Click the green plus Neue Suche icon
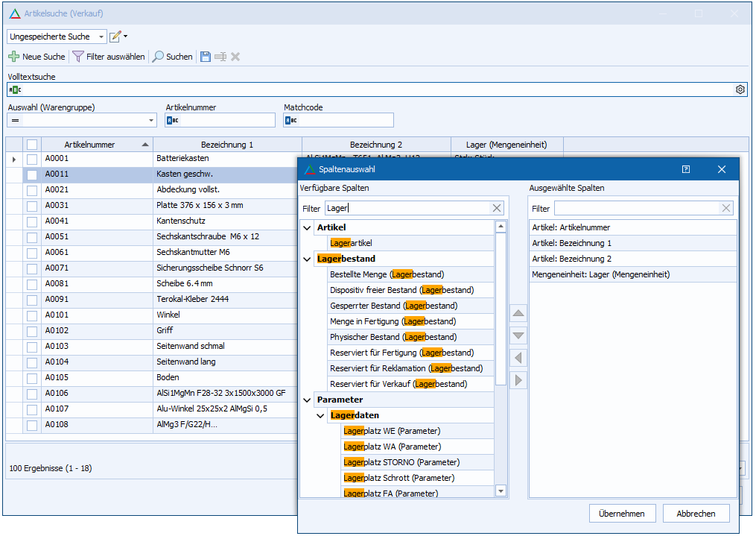The height and width of the screenshot is (536, 756). coord(14,57)
